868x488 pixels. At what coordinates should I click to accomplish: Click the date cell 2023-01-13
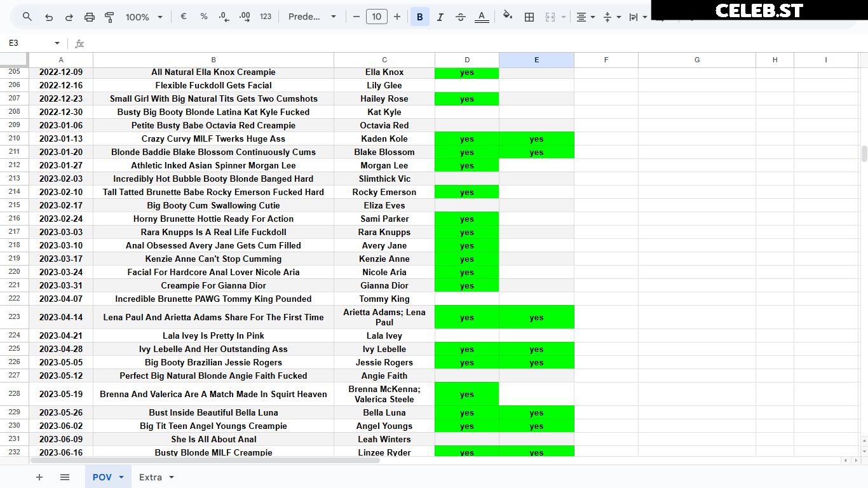click(x=61, y=139)
